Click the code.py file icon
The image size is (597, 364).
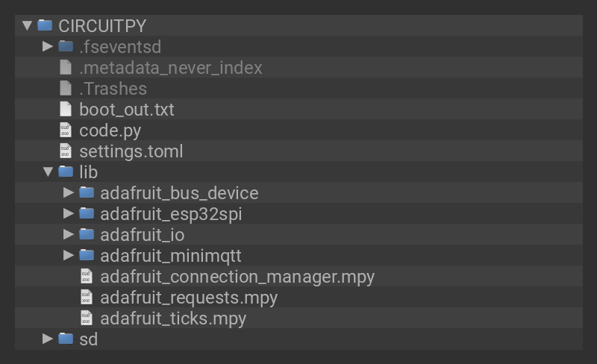[x=66, y=130]
